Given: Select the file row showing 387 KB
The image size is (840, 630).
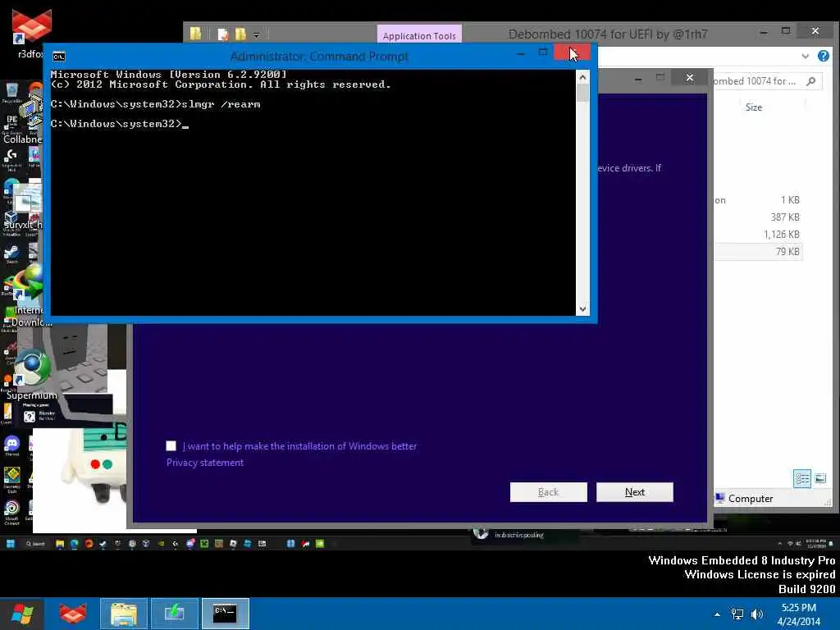Looking at the screenshot, I should point(758,217).
